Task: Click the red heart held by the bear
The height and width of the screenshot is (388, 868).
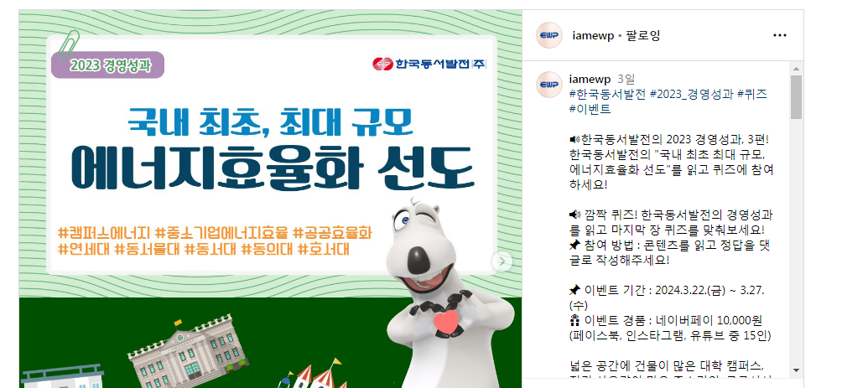Action: tap(446, 322)
